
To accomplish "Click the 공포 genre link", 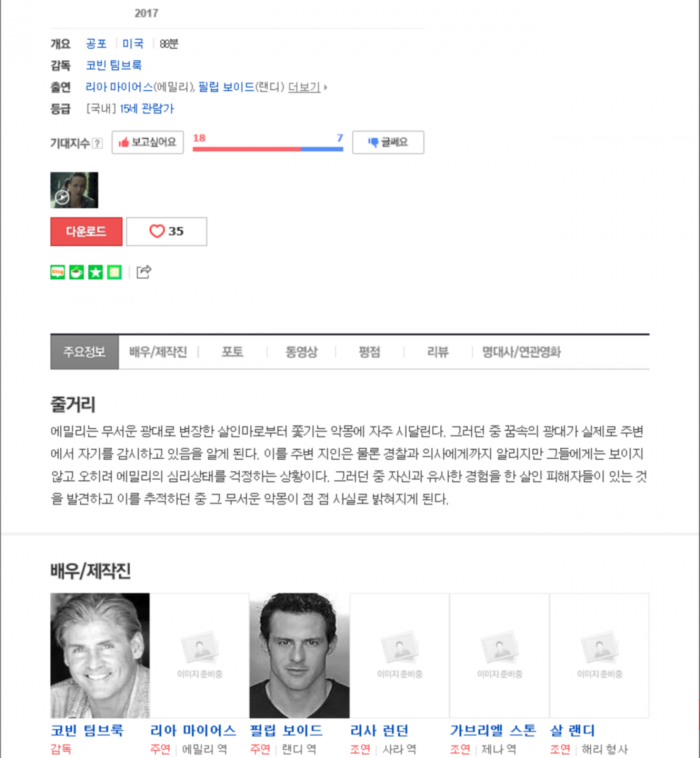I will pos(96,44).
